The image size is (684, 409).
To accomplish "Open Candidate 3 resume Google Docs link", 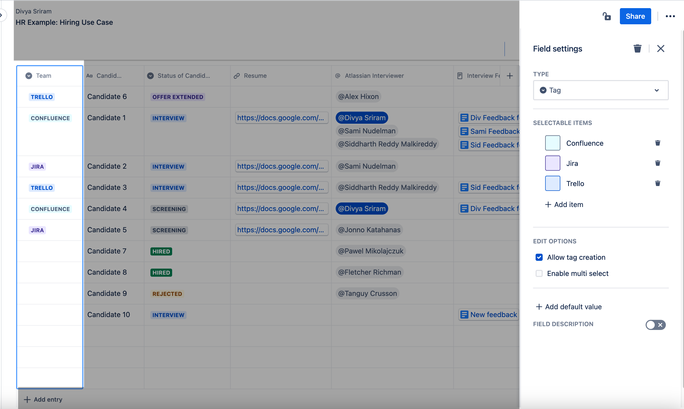I will point(281,187).
